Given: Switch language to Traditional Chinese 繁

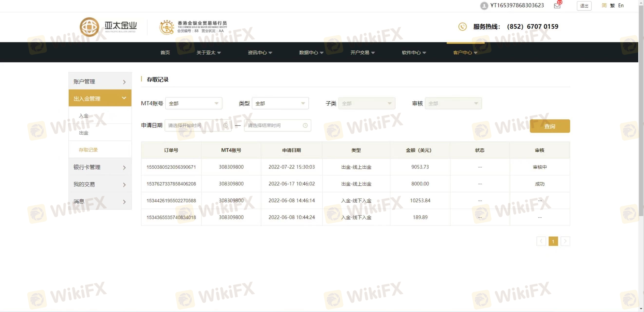Looking at the screenshot, I should coord(612,6).
